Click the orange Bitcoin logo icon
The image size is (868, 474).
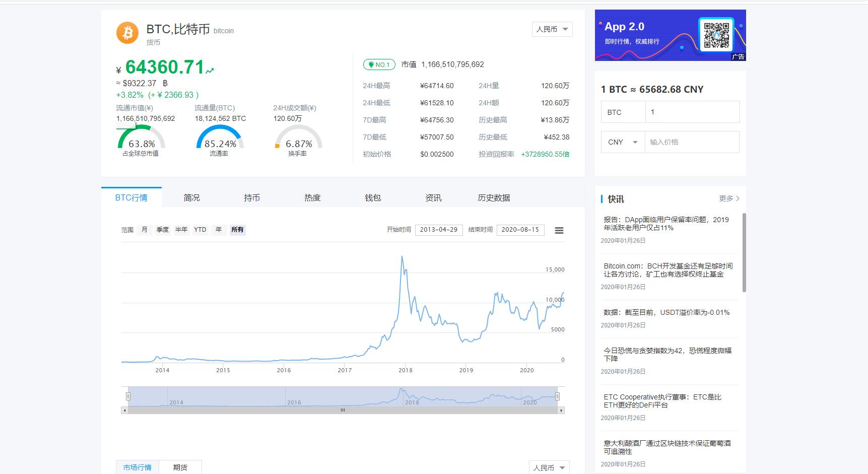[x=127, y=33]
